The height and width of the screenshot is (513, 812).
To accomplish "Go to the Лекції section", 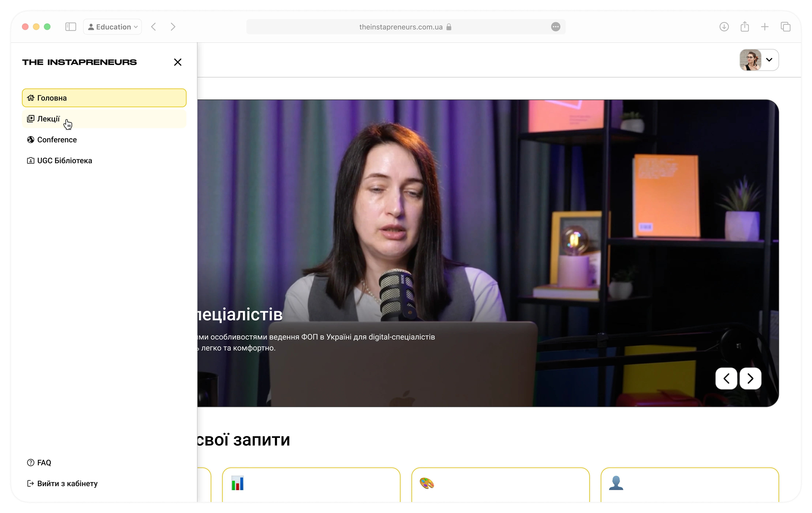I will [104, 119].
